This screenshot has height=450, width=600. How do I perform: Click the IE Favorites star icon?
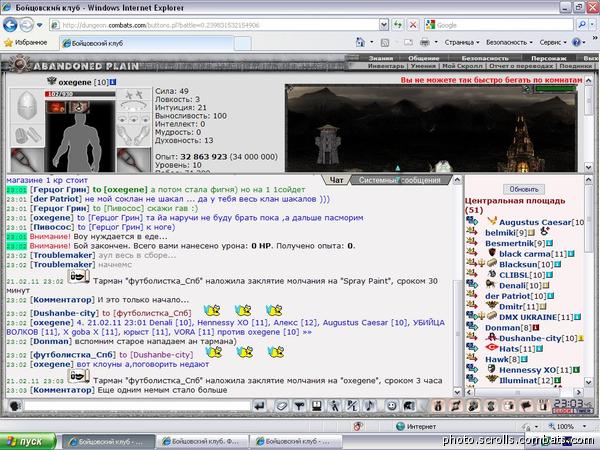point(8,42)
